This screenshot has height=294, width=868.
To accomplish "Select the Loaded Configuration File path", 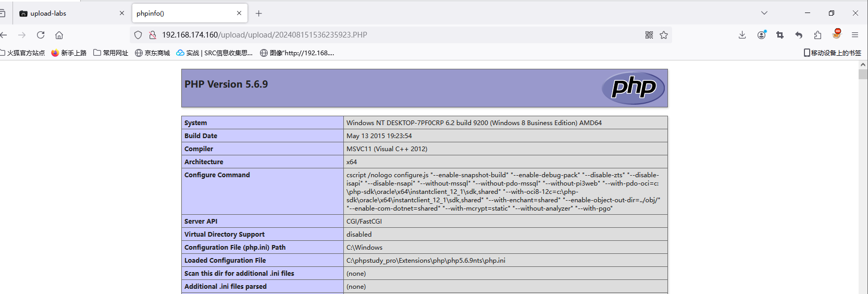I will point(426,261).
